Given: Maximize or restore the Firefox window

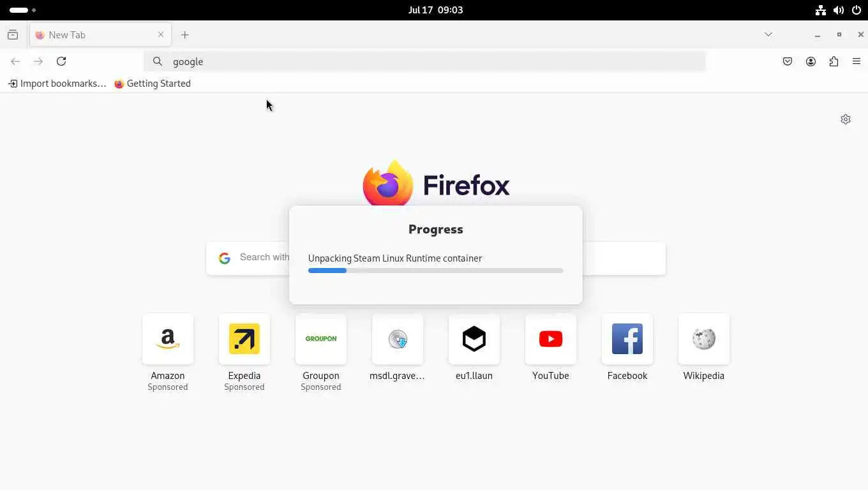Looking at the screenshot, I should [x=839, y=34].
